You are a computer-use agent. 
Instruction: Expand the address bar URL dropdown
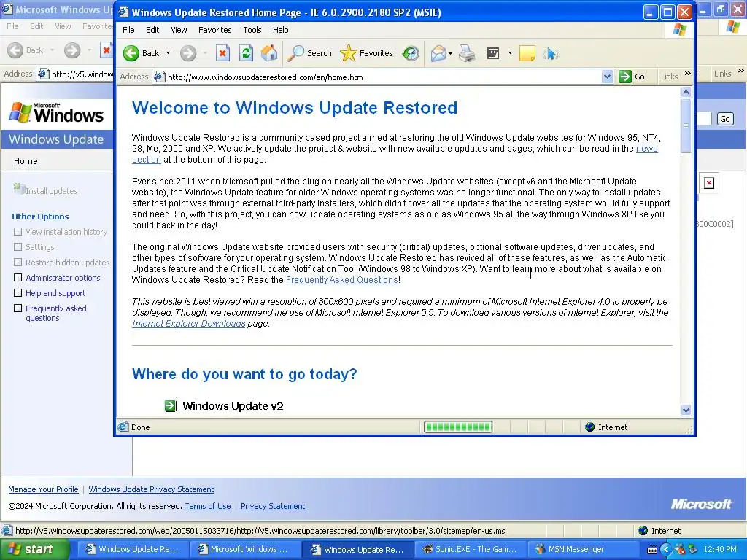click(x=607, y=77)
